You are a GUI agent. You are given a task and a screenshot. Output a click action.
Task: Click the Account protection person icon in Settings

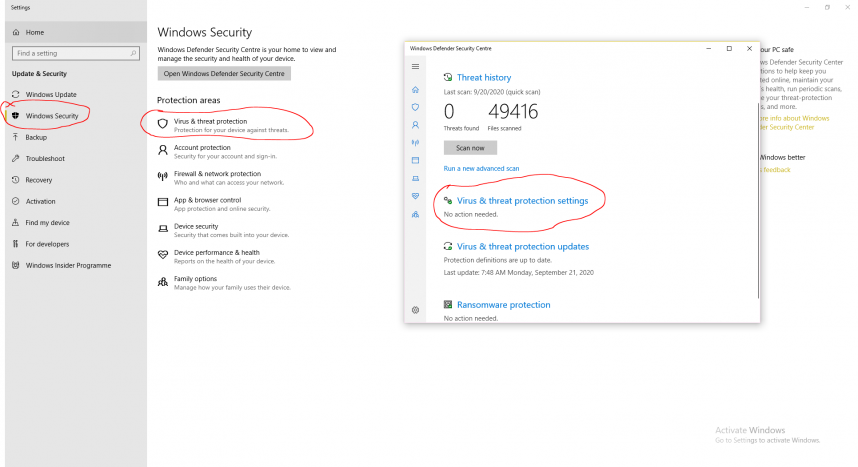163,150
